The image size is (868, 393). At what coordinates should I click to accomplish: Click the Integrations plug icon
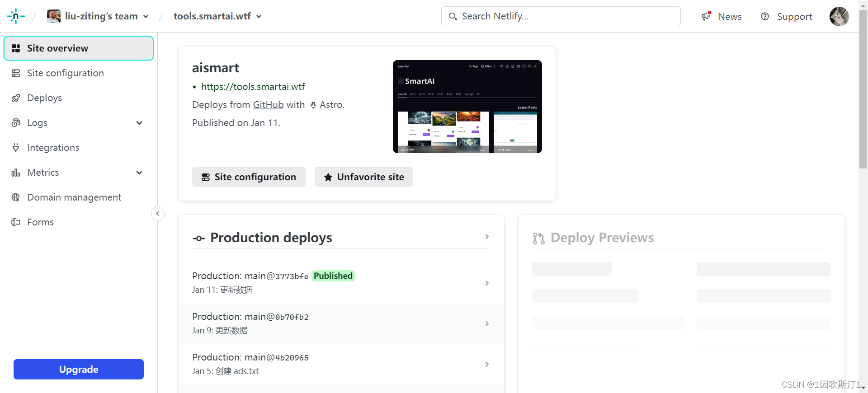16,148
